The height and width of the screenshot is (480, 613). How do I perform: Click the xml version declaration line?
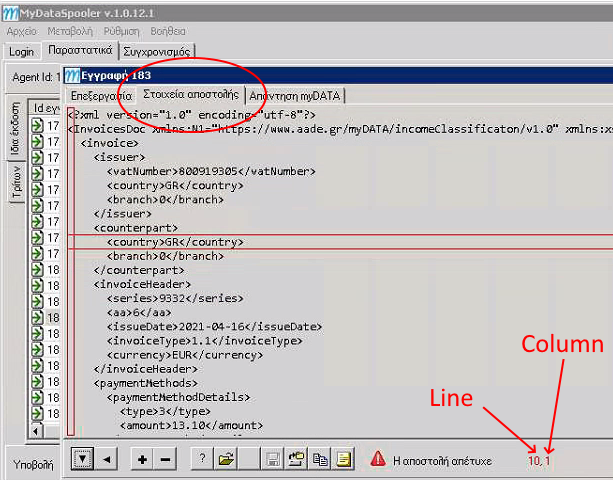(191, 115)
